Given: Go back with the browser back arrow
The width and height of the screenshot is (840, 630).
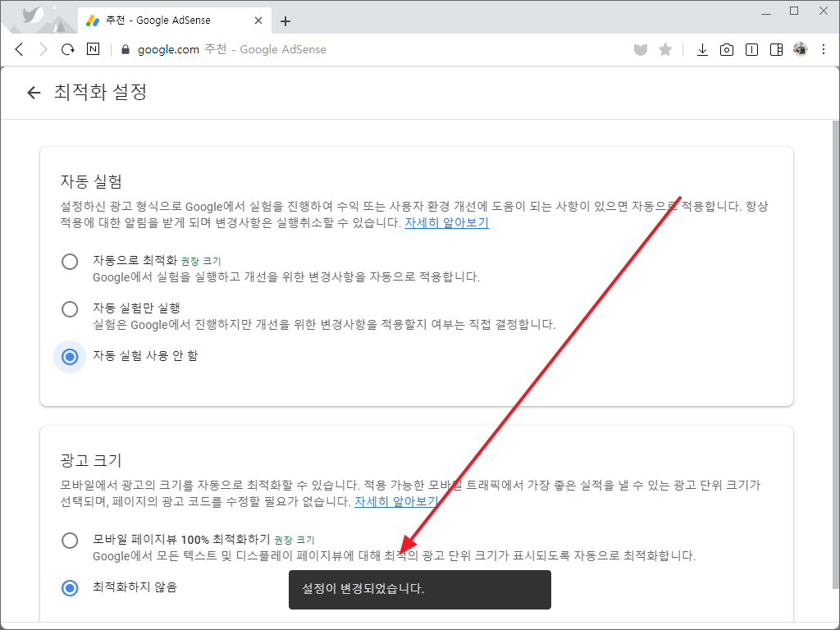Looking at the screenshot, I should [x=20, y=50].
